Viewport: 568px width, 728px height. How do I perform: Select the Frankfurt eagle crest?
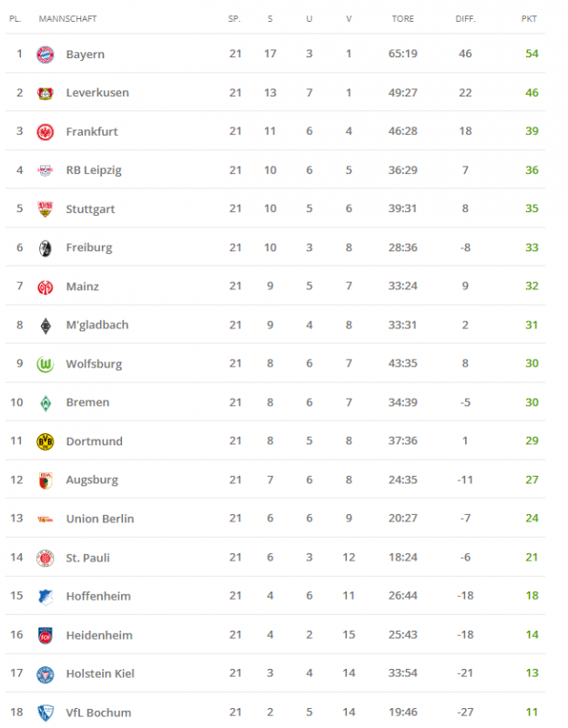46,132
